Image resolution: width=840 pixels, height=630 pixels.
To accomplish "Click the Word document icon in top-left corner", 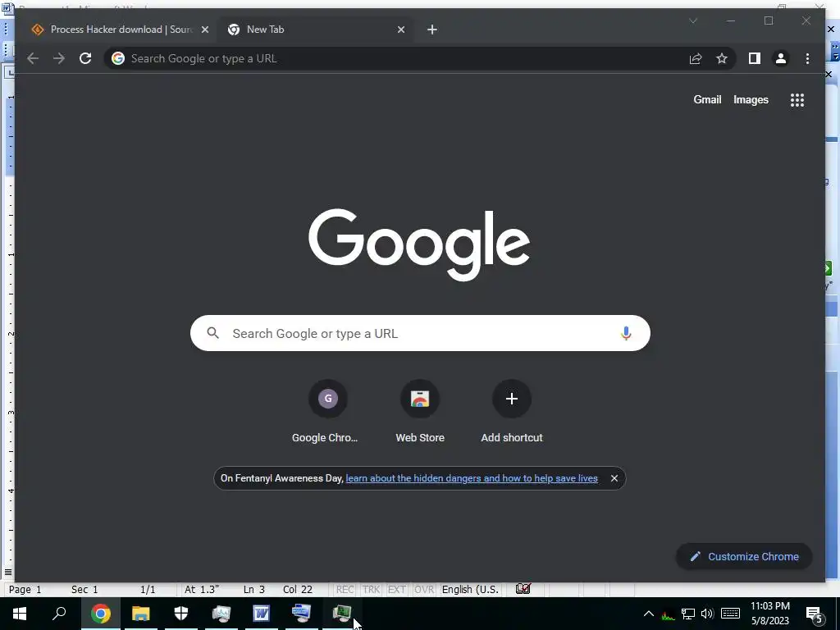I will click(x=7, y=7).
